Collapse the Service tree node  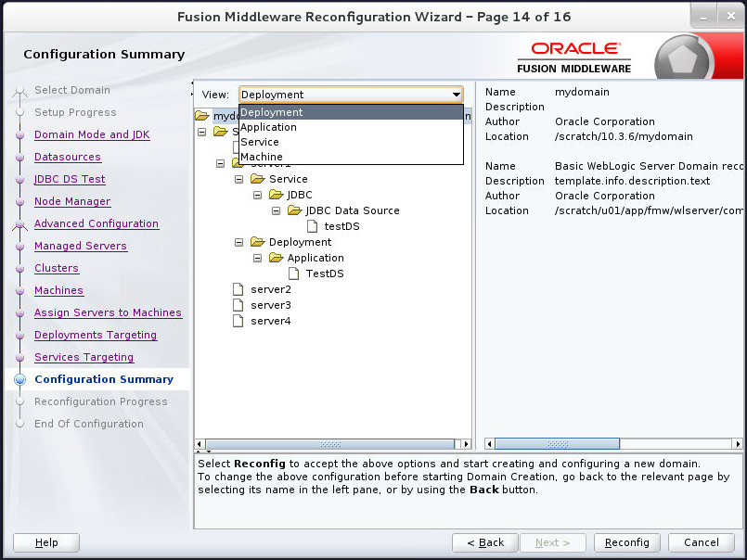(x=239, y=179)
